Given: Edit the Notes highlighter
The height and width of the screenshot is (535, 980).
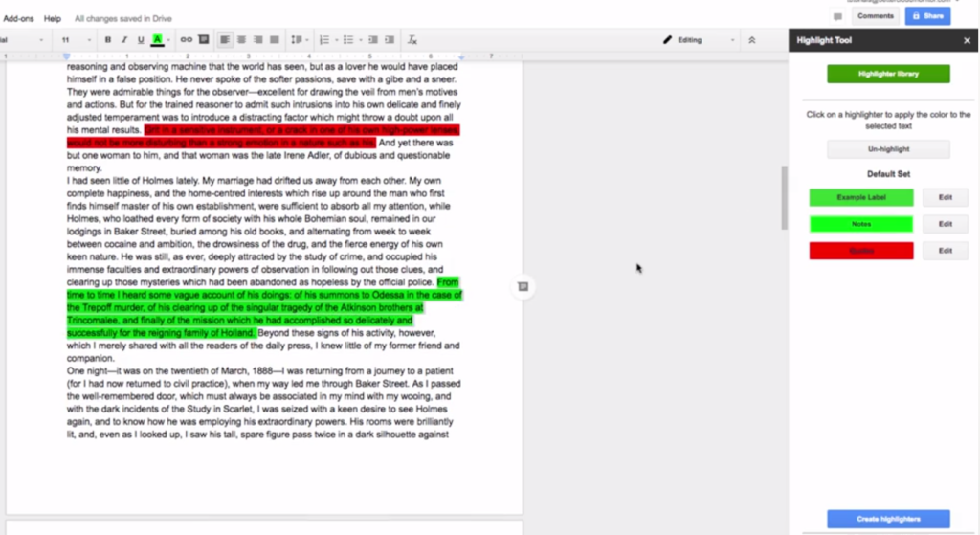Looking at the screenshot, I should (x=945, y=224).
